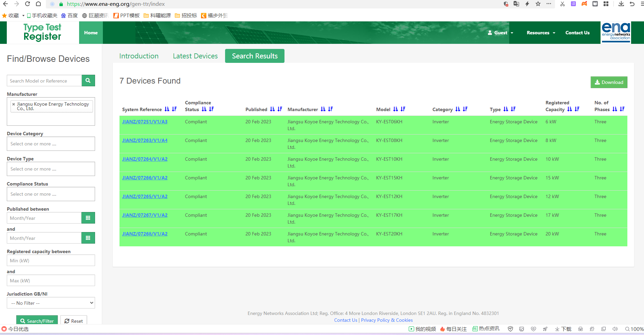Go to browser home page icon
Screen dimensions: 644x335
[38, 4]
